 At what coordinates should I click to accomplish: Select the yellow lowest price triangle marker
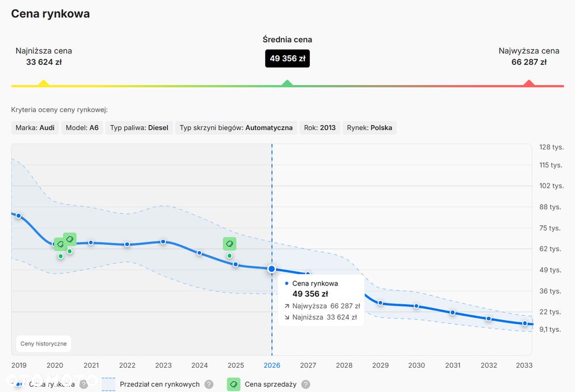(x=44, y=83)
